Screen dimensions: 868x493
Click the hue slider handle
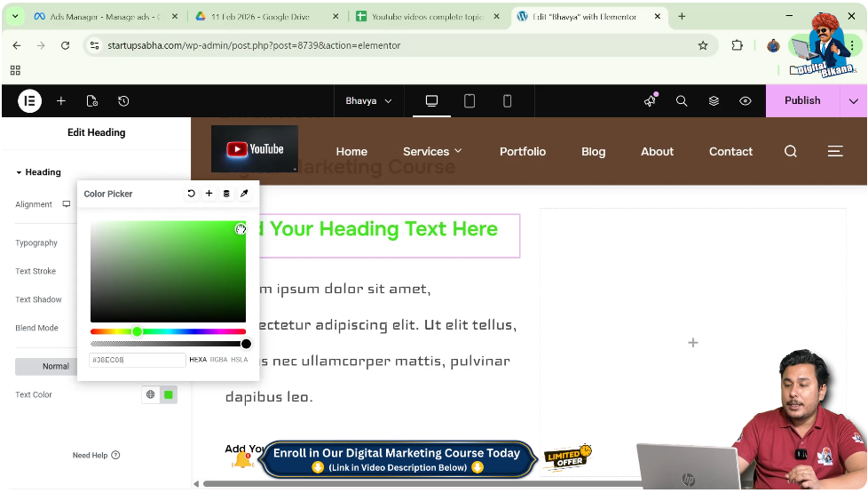[x=137, y=331]
